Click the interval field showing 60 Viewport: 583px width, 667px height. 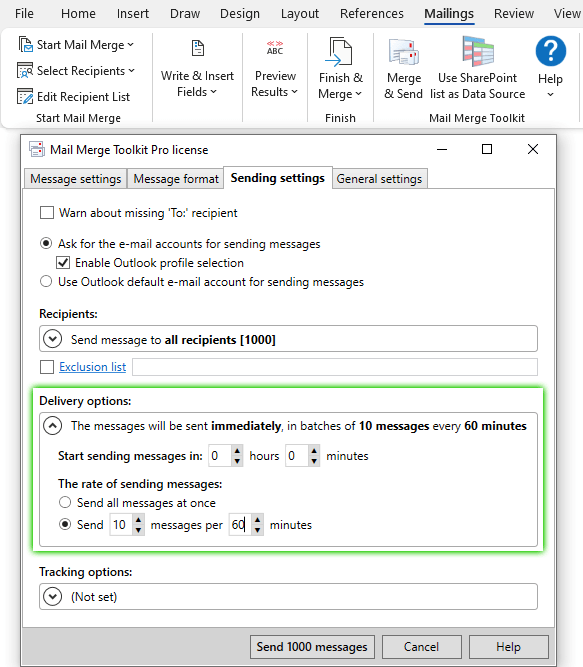tap(240, 525)
